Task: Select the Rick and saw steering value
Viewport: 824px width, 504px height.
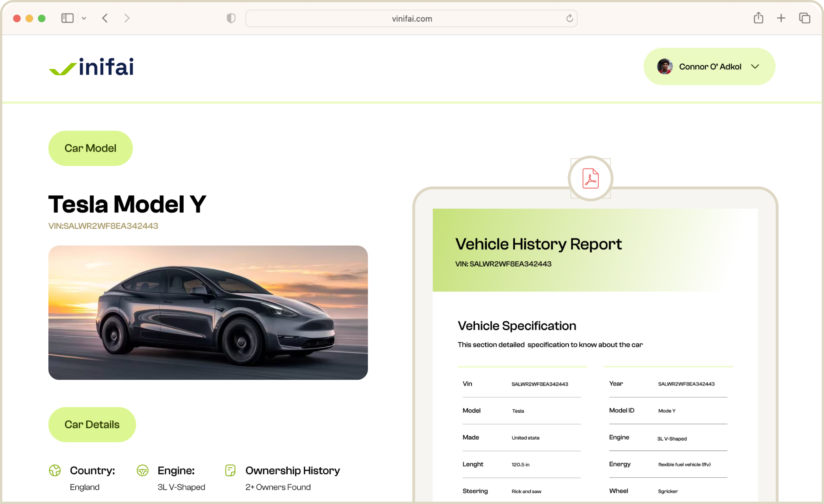Action: tap(526, 492)
